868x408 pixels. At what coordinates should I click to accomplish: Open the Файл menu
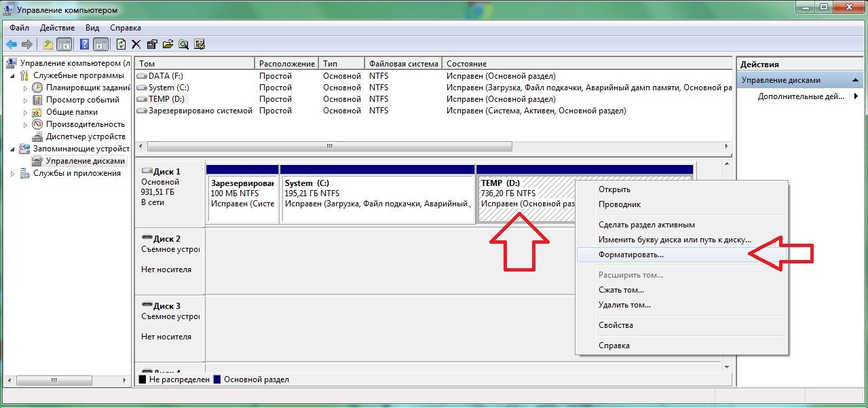click(x=20, y=28)
